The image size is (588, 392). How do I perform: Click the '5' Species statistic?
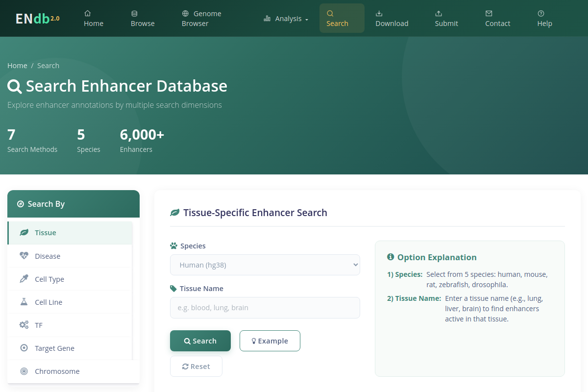pyautogui.click(x=81, y=134)
